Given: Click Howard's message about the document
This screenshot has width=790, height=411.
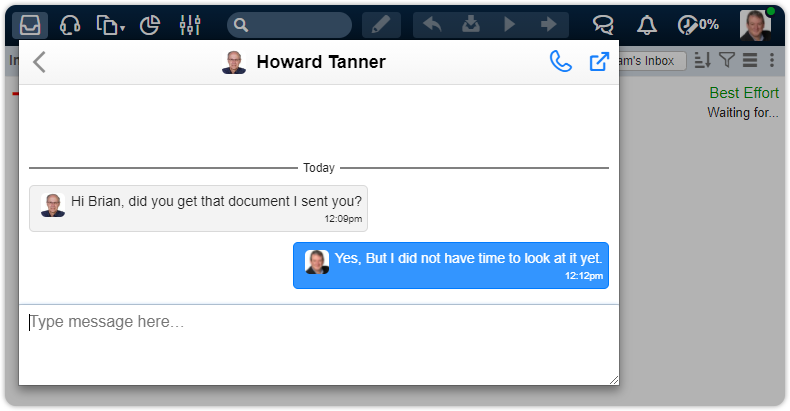Looking at the screenshot, I should coord(199,209).
